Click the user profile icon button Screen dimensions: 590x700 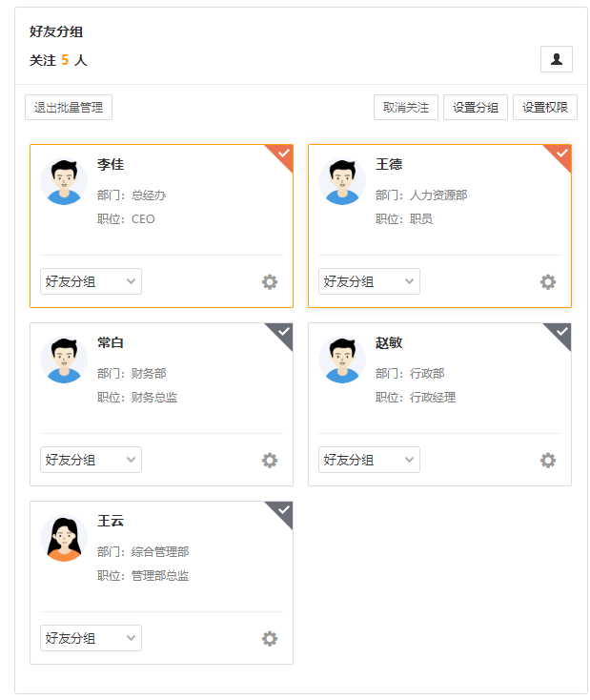(556, 59)
